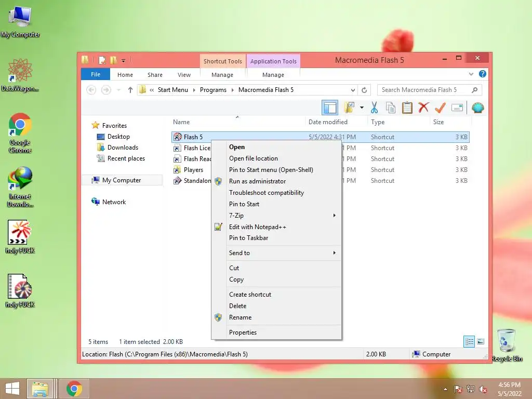Click the Search magnifier icon

[474, 90]
